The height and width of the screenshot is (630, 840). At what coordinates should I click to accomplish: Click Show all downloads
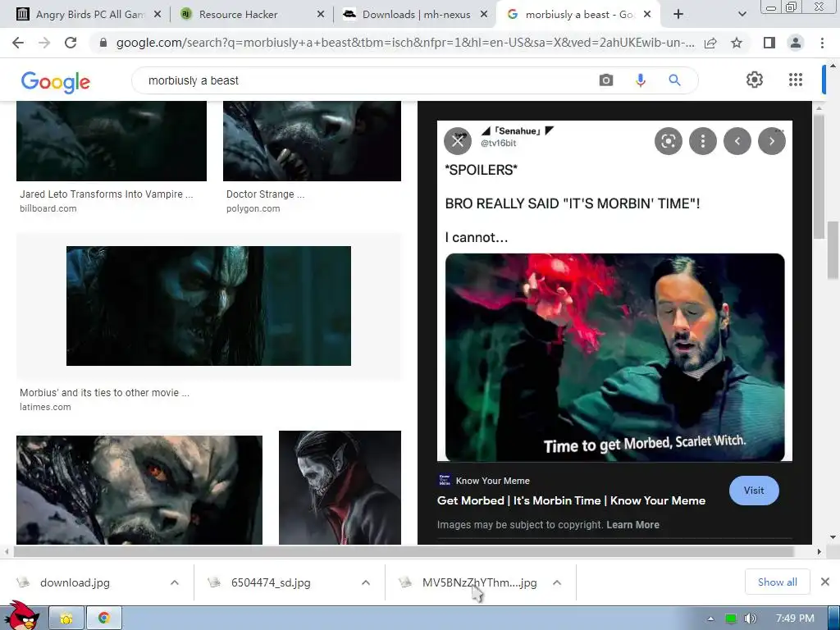778,582
